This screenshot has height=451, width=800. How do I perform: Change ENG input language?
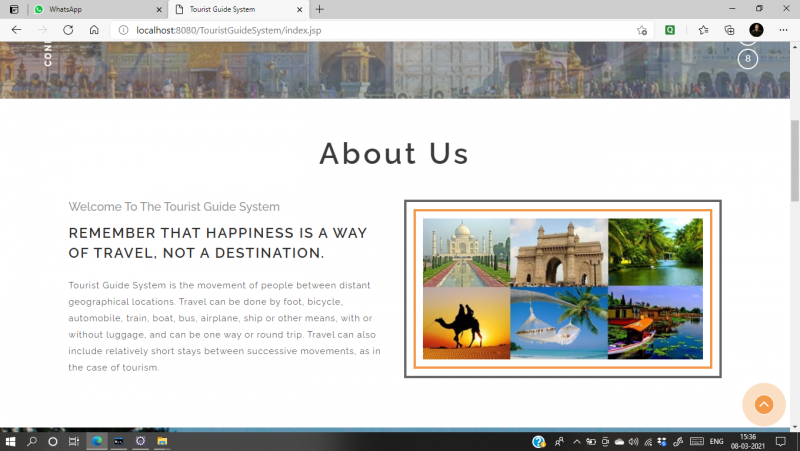(716, 441)
